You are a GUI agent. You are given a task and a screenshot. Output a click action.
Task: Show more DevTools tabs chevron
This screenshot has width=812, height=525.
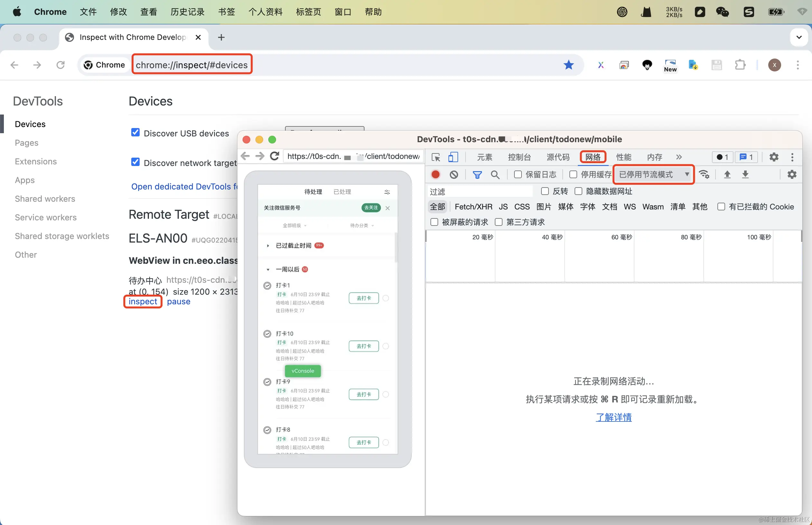[x=679, y=157]
